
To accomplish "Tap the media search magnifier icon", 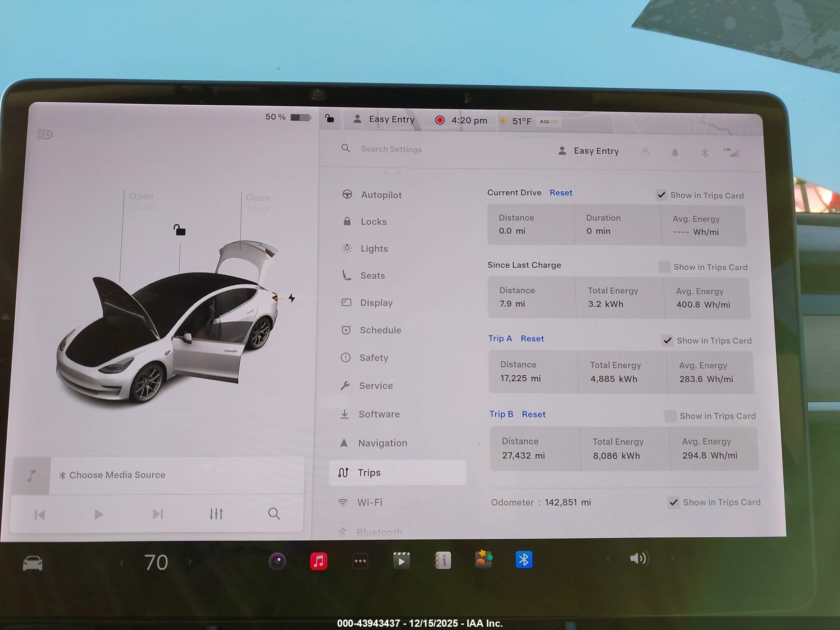I will pyautogui.click(x=274, y=513).
